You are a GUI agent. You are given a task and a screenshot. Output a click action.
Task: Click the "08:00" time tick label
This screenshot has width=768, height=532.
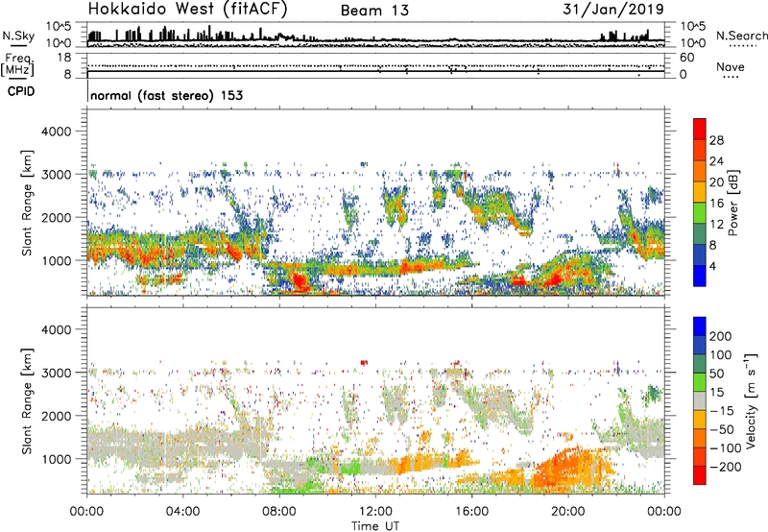point(279,512)
